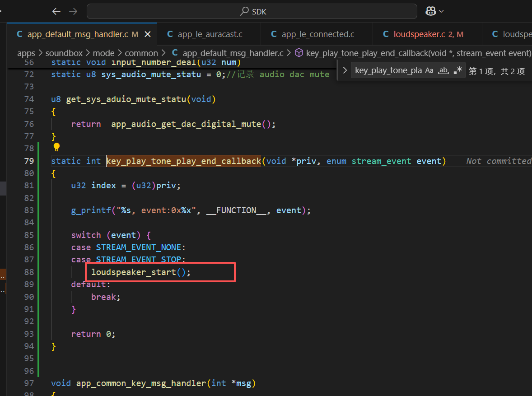532x396 pixels.
Task: Toggle Match Whole Word in find widget
Action: 443,70
